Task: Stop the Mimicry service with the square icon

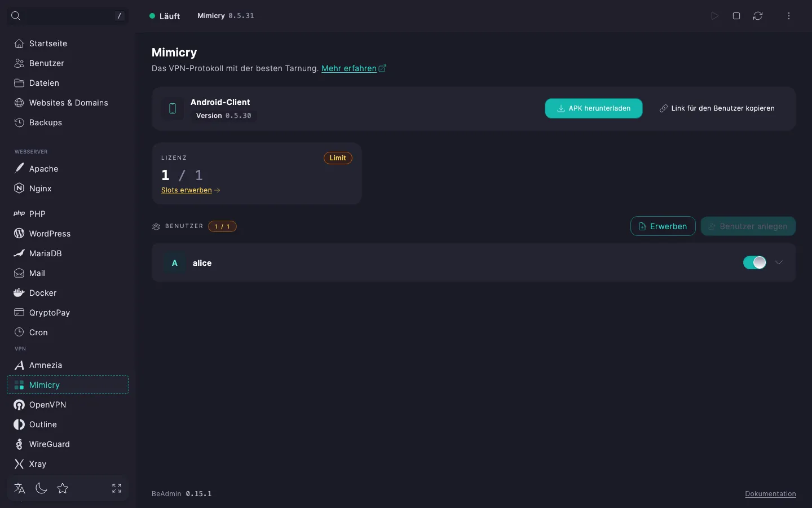Action: [736, 16]
